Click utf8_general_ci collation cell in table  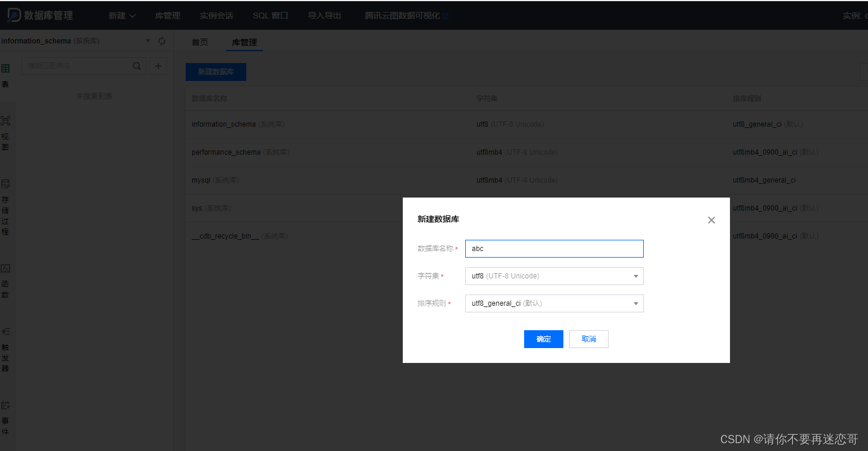tap(758, 124)
